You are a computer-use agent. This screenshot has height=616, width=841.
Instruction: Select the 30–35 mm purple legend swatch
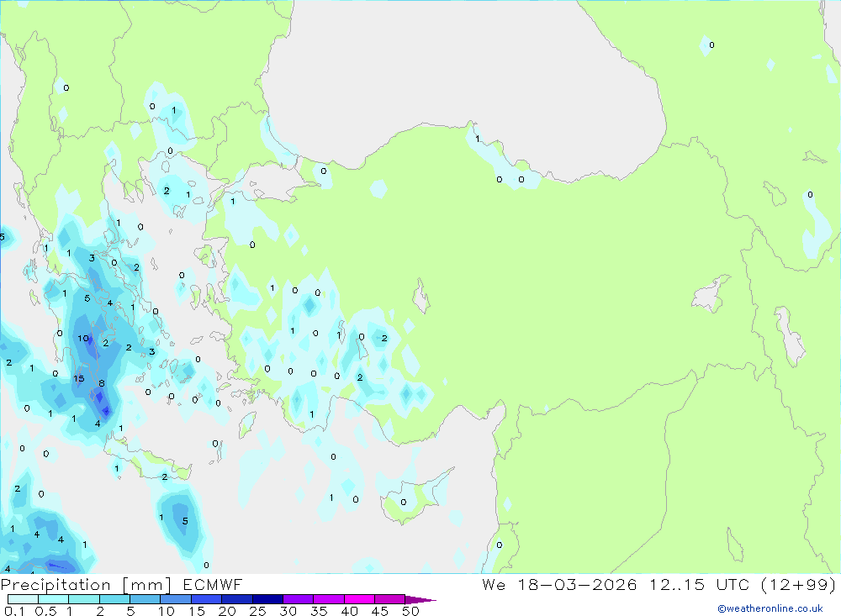pyautogui.click(x=298, y=599)
